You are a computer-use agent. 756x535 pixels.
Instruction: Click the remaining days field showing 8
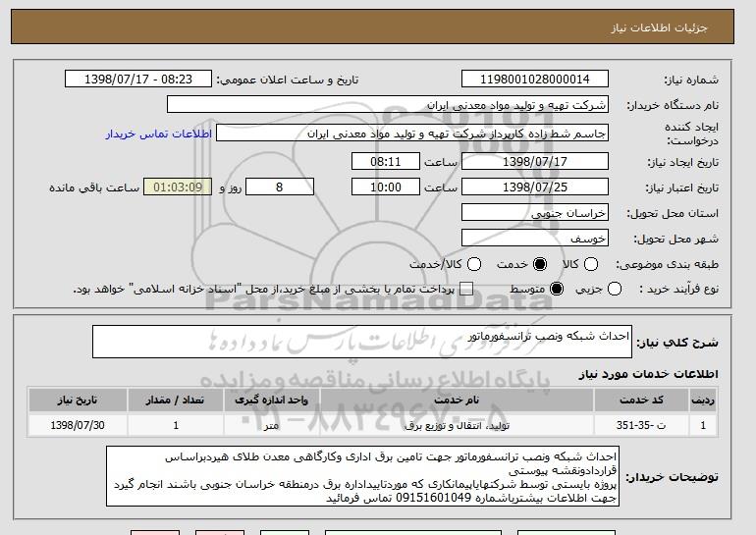(x=280, y=187)
